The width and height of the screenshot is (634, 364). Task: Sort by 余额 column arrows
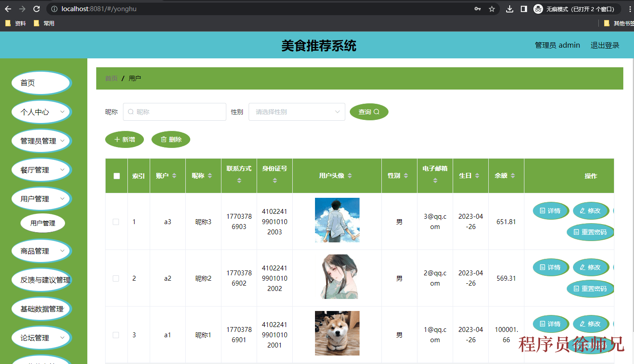513,176
